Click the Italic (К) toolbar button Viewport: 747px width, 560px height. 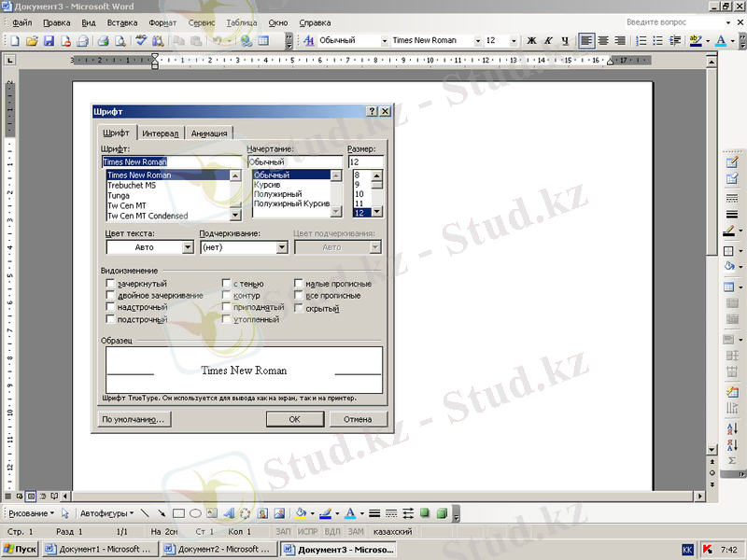[548, 41]
